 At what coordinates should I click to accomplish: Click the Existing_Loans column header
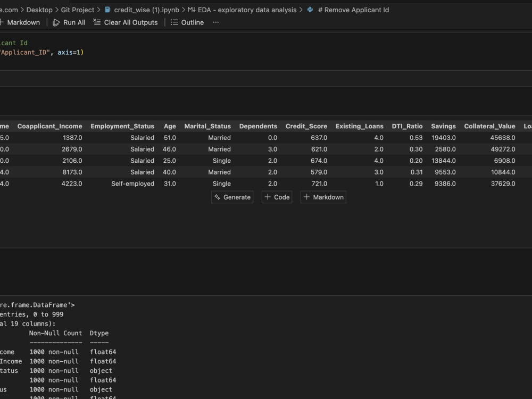coord(360,126)
